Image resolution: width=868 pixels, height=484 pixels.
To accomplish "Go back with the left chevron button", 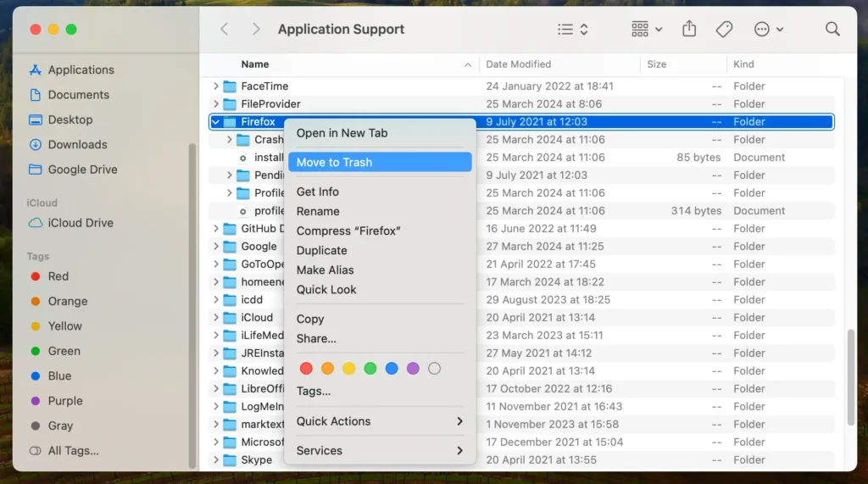I will click(x=225, y=30).
